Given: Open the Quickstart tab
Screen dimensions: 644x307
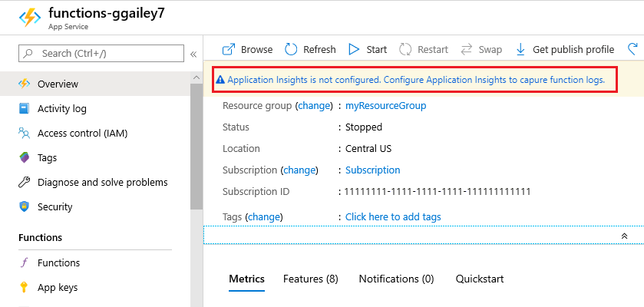Looking at the screenshot, I should click(480, 279).
